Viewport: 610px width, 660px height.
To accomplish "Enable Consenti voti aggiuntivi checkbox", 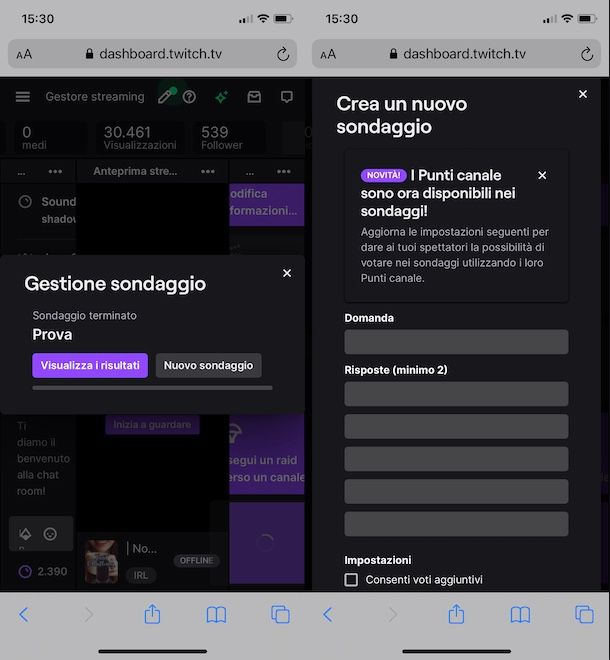I will [351, 580].
